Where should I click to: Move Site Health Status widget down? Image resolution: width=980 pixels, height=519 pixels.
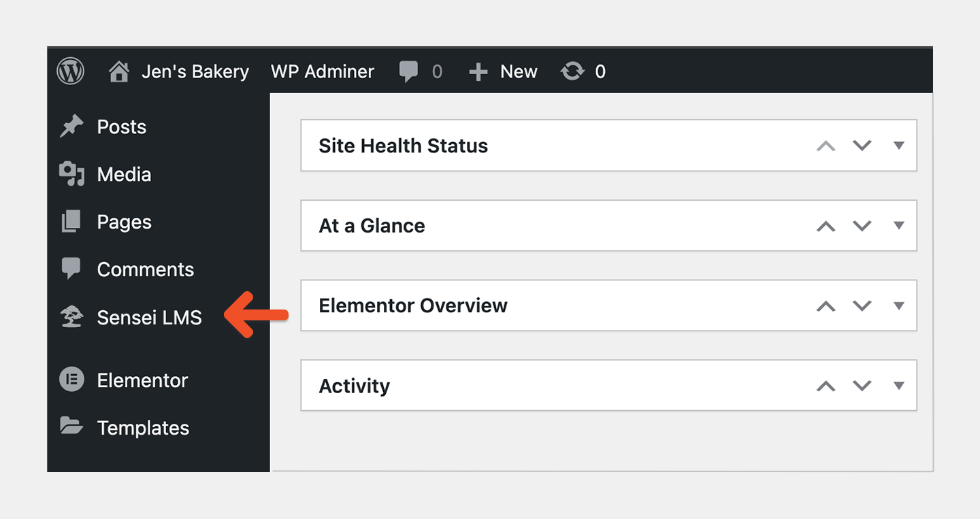[x=862, y=146]
